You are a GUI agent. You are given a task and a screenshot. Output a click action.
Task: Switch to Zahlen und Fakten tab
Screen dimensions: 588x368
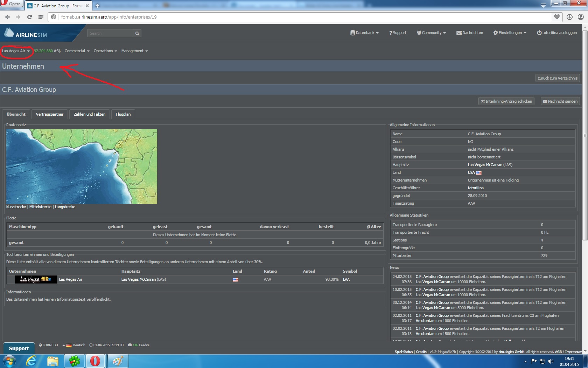click(90, 114)
